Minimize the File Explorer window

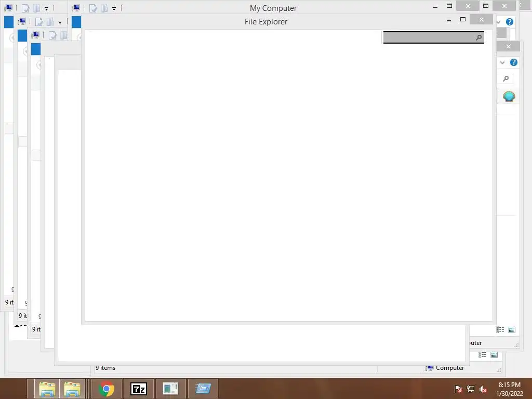pyautogui.click(x=449, y=20)
